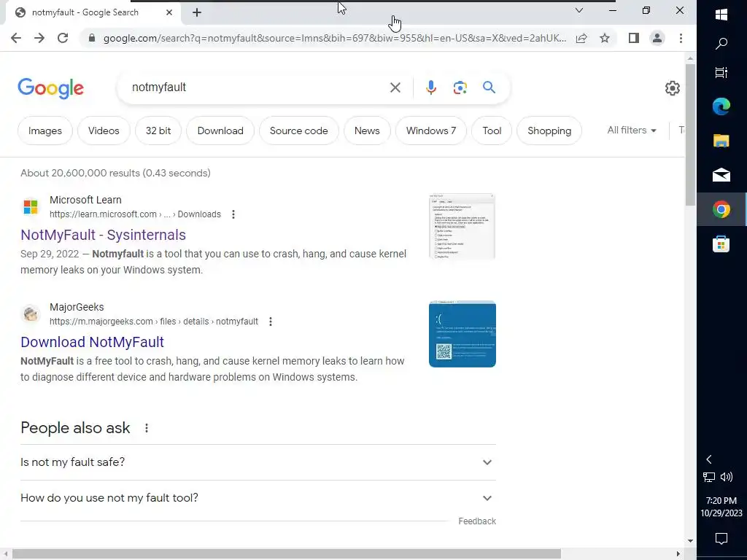Image resolution: width=747 pixels, height=560 pixels.
Task: Clear the search box text
Action: (395, 87)
